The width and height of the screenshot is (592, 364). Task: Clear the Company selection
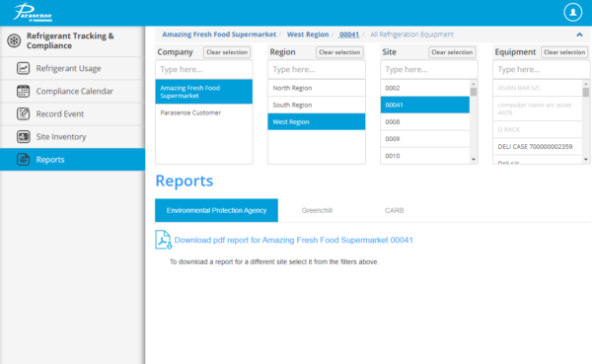227,52
